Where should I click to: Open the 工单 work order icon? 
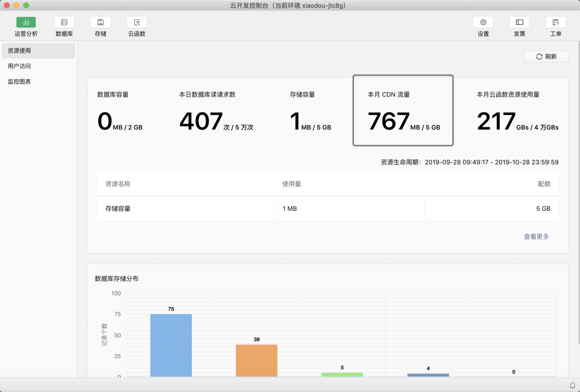pos(556,22)
